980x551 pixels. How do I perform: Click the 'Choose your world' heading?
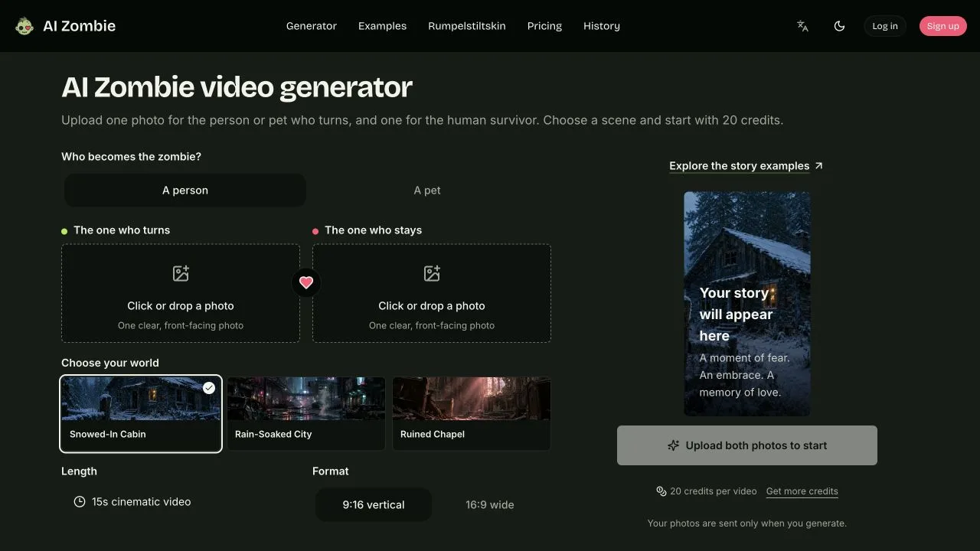coord(110,363)
